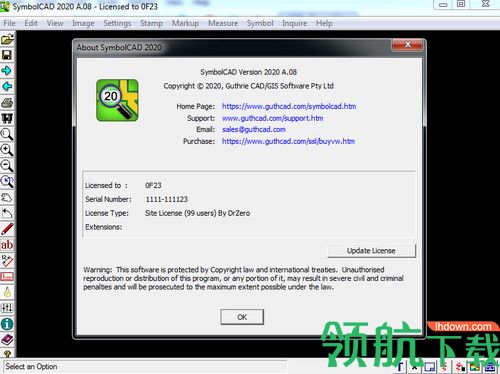Screen dimensions: 500x374
Task: Select the ab text tool
Action: point(7,245)
